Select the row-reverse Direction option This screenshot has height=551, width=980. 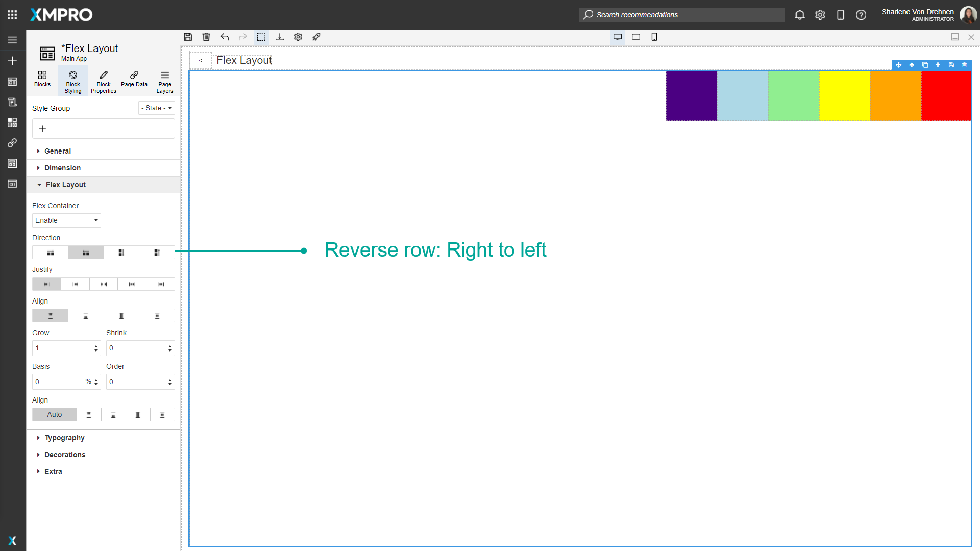85,252
